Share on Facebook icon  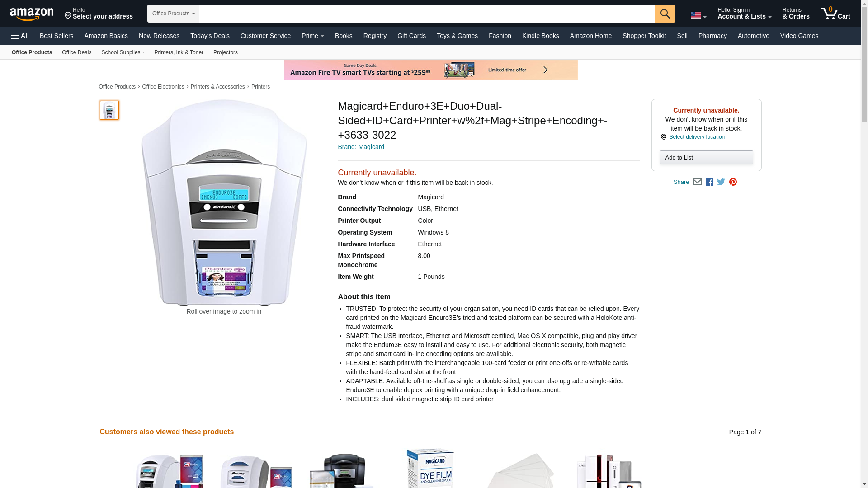click(x=709, y=182)
